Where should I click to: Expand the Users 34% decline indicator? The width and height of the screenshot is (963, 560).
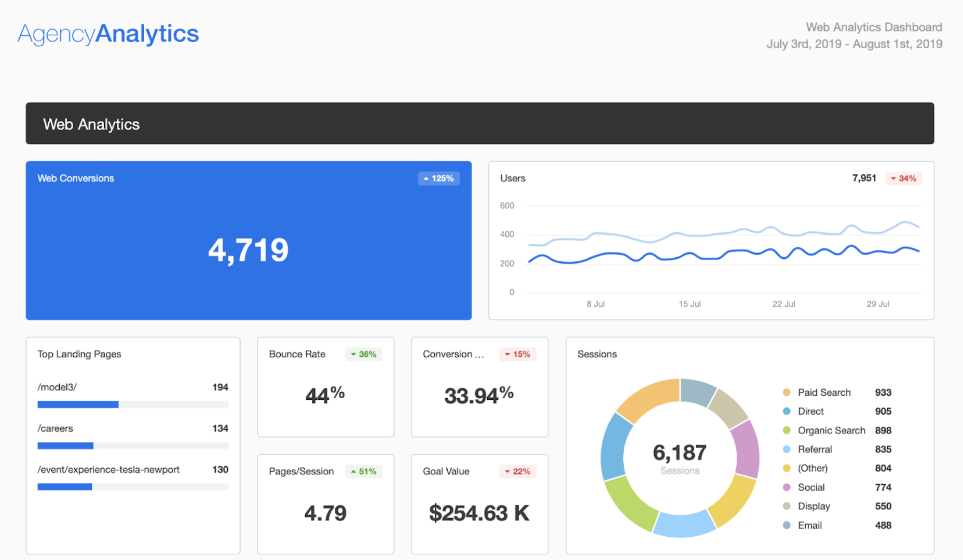(x=903, y=178)
